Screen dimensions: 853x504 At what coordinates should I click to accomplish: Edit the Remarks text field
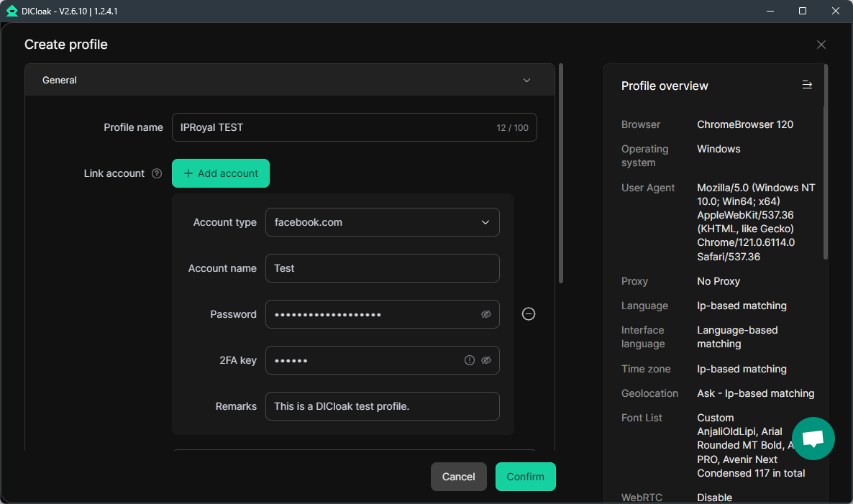tap(383, 406)
